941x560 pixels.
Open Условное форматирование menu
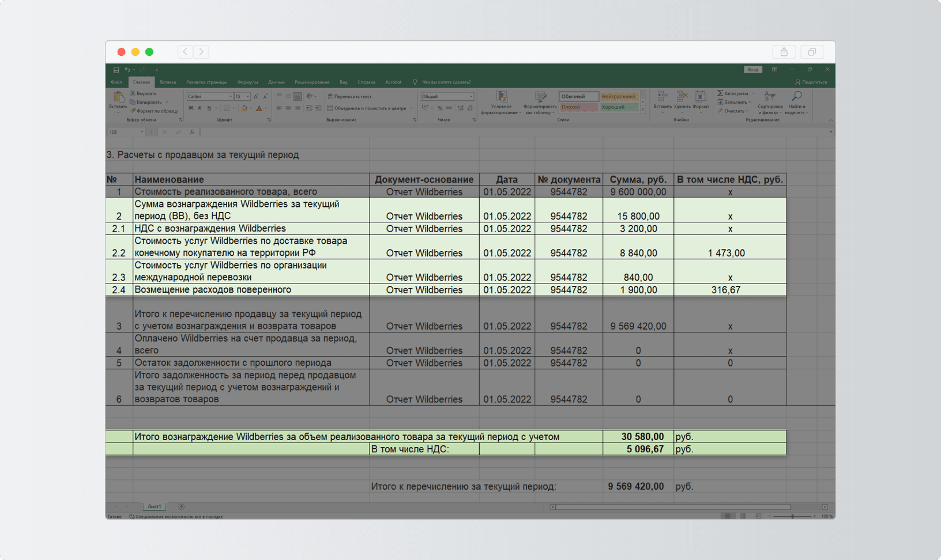point(501,103)
